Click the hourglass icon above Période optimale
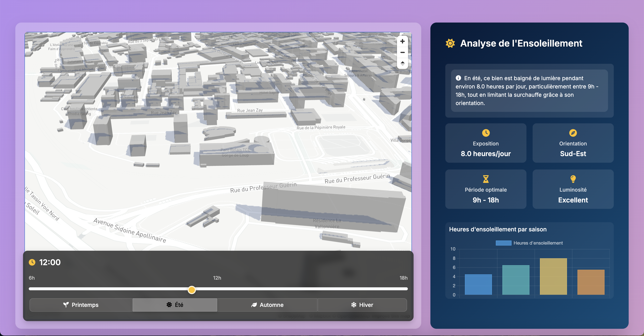This screenshot has width=644, height=336. (486, 179)
